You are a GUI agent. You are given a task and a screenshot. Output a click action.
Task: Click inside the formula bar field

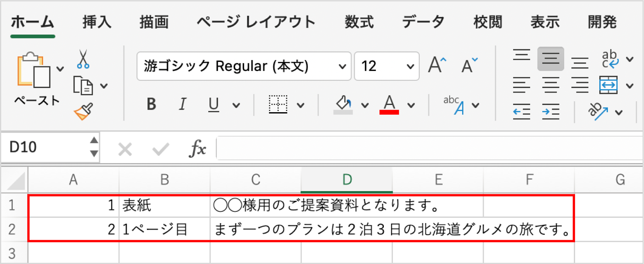[x=429, y=148]
